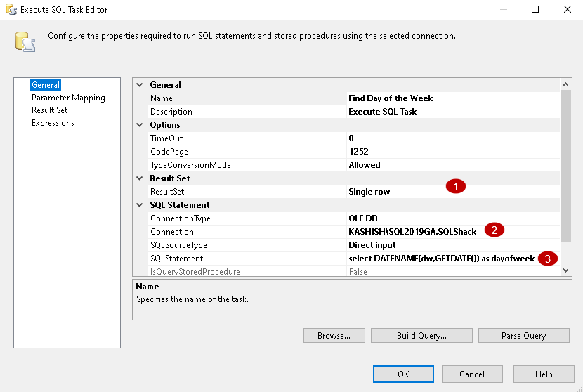Select the General page in left pane
The width and height of the screenshot is (583, 392).
coord(46,85)
